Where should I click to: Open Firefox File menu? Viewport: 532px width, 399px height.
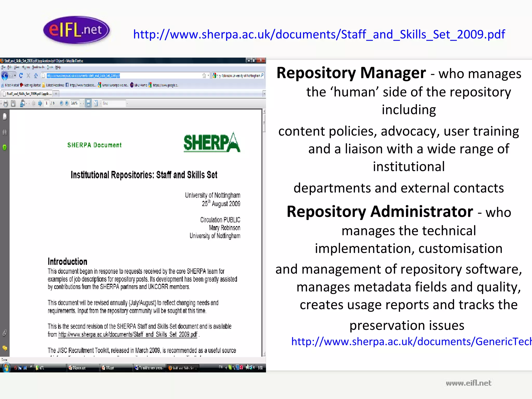pyautogui.click(x=3, y=67)
